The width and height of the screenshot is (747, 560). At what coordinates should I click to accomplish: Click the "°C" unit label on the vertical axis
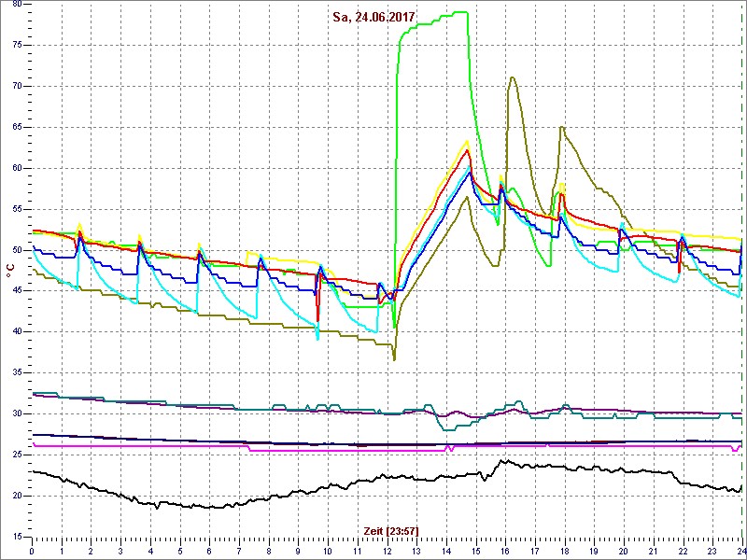[10, 272]
